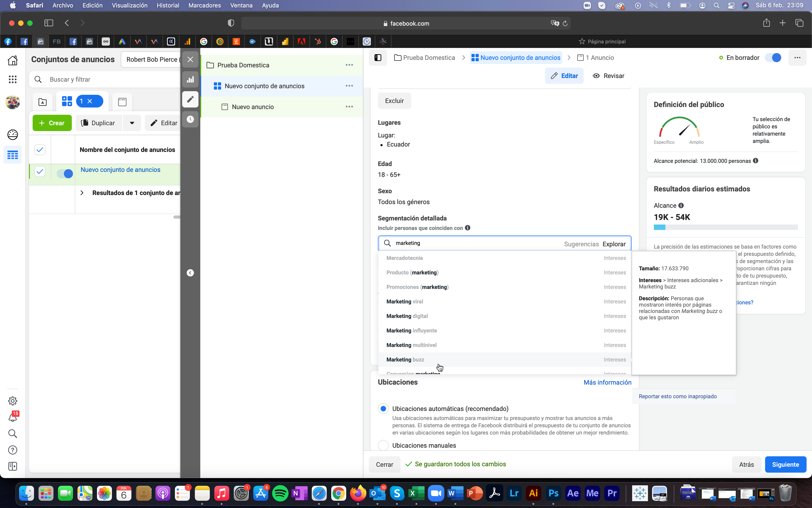812x508 pixels.
Task: Click Cerrar button
Action: [384, 464]
